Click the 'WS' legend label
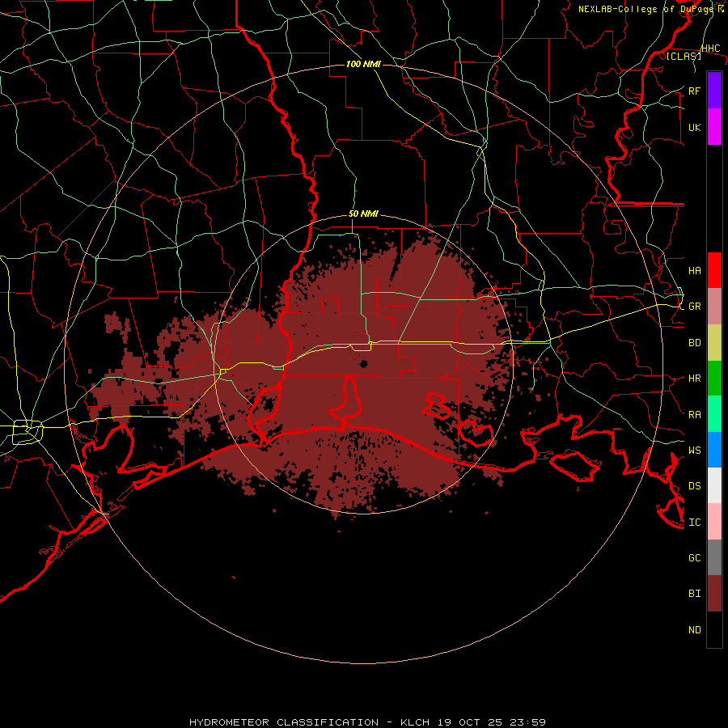This screenshot has height=728, width=728. (x=694, y=450)
